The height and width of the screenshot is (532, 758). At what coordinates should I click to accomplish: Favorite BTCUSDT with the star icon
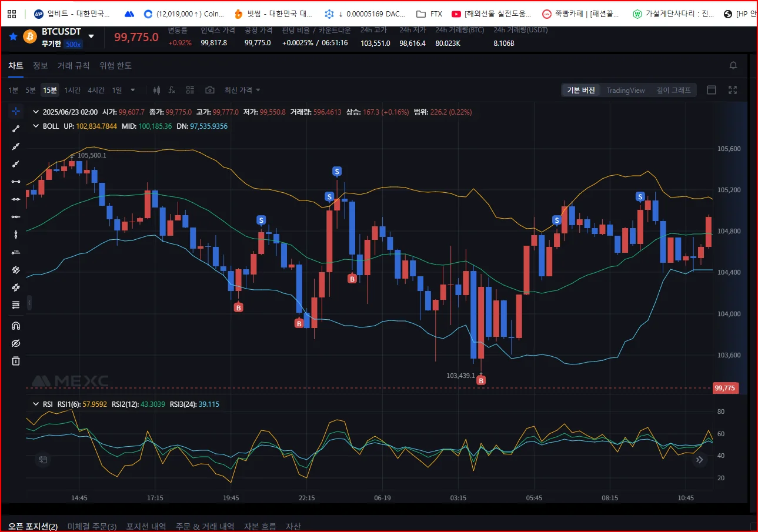point(13,36)
